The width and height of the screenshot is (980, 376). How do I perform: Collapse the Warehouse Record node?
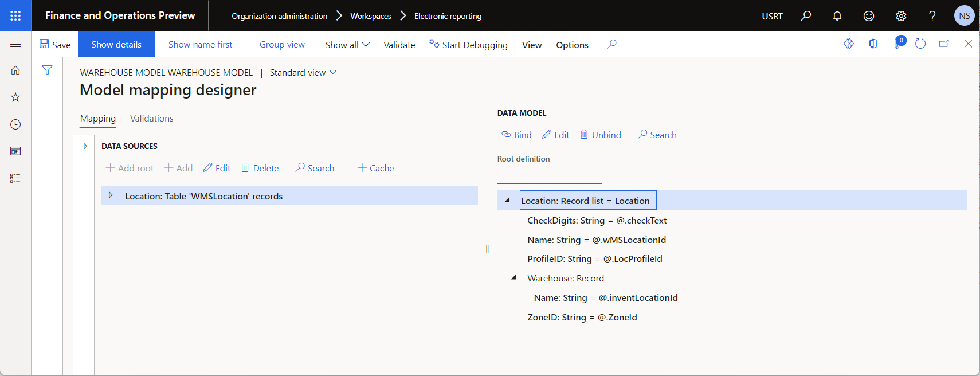point(513,278)
